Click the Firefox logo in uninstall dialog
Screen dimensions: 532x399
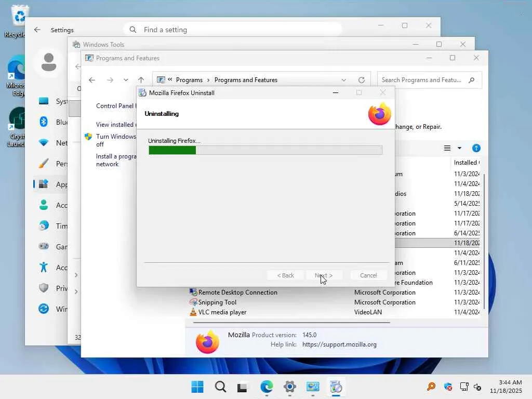[x=379, y=114]
